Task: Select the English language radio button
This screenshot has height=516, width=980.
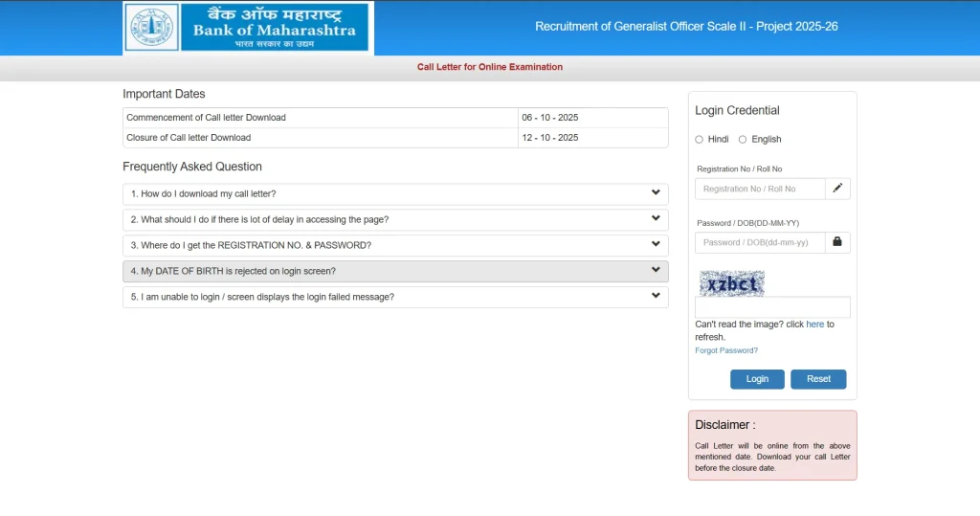Action: click(743, 140)
